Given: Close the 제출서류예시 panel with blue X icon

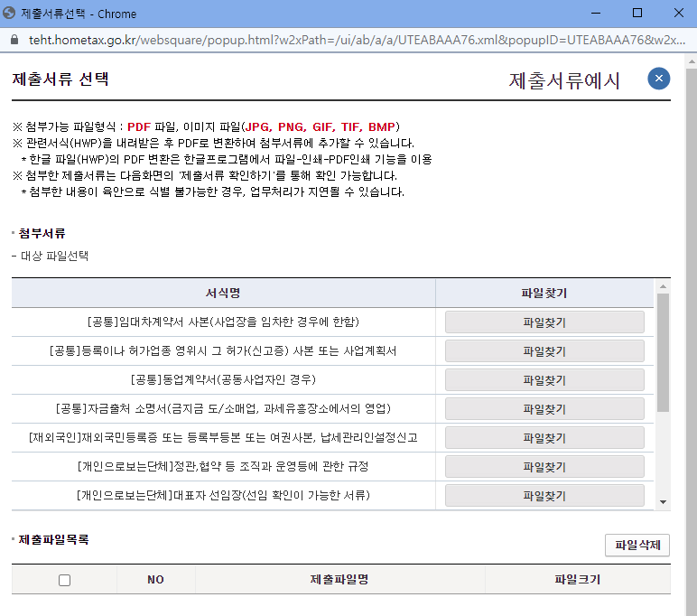Looking at the screenshot, I should click(x=659, y=79).
